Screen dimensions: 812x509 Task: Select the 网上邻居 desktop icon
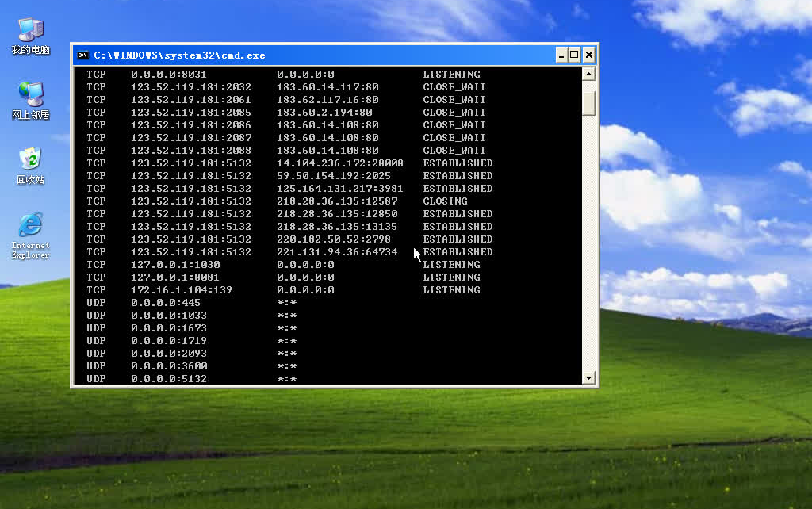pyautogui.click(x=31, y=101)
